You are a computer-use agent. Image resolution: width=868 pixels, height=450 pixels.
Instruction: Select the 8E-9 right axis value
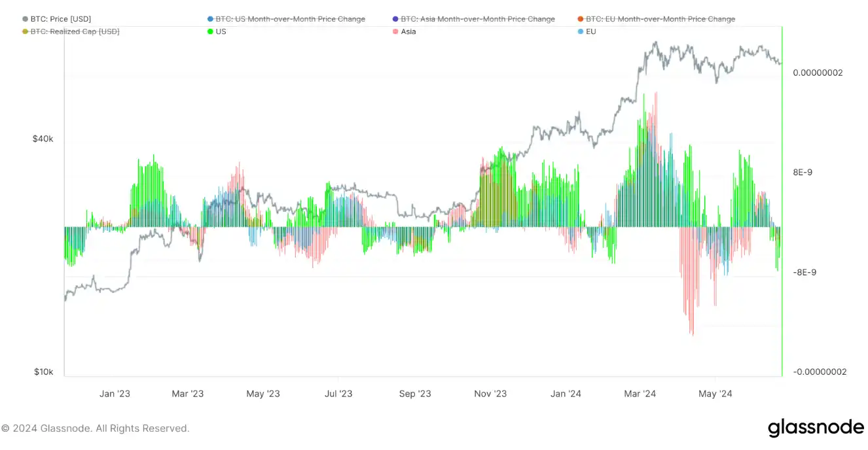802,173
